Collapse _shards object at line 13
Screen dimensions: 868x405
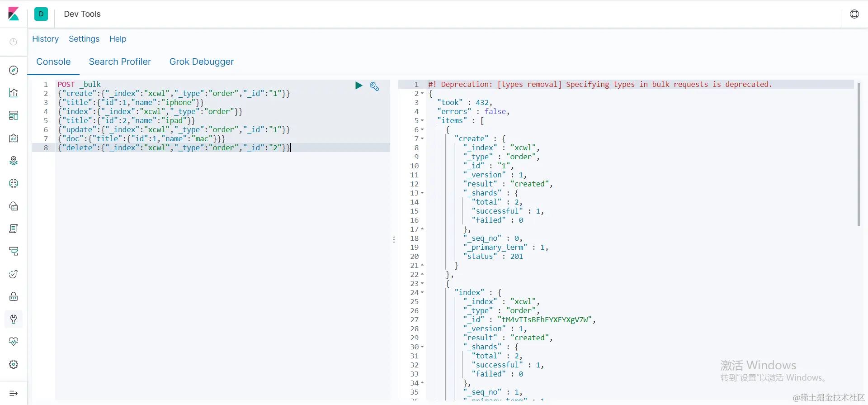pyautogui.click(x=422, y=193)
